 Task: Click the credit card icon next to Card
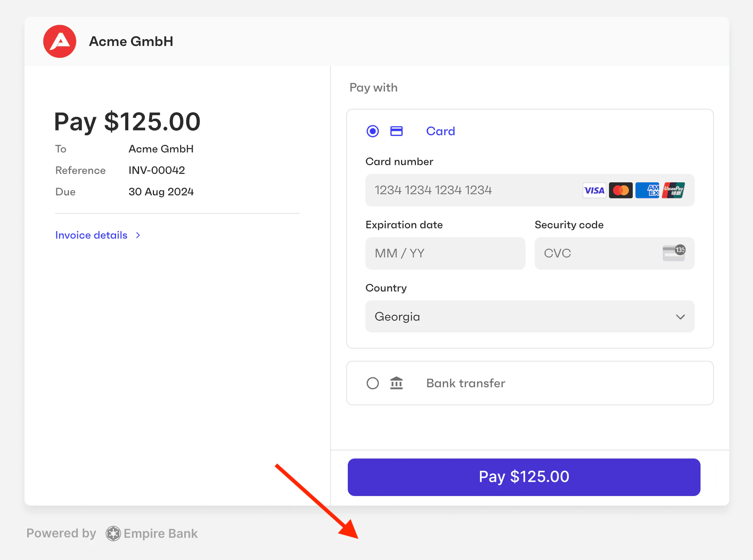point(396,131)
